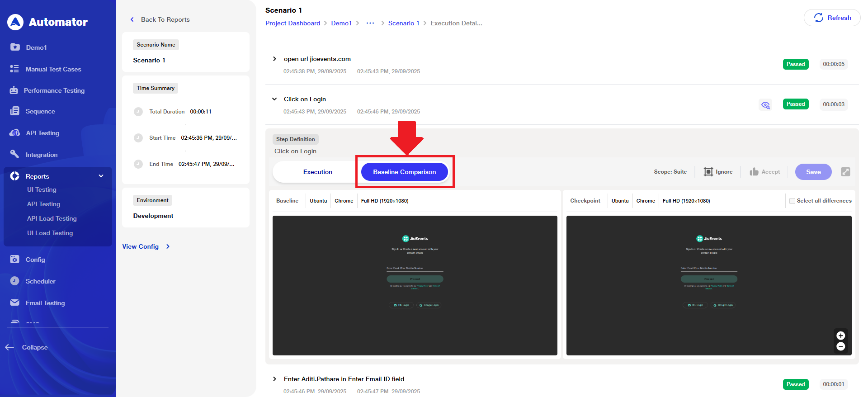The width and height of the screenshot is (868, 397).
Task: Collapse the Click on Login step
Action: click(x=274, y=99)
